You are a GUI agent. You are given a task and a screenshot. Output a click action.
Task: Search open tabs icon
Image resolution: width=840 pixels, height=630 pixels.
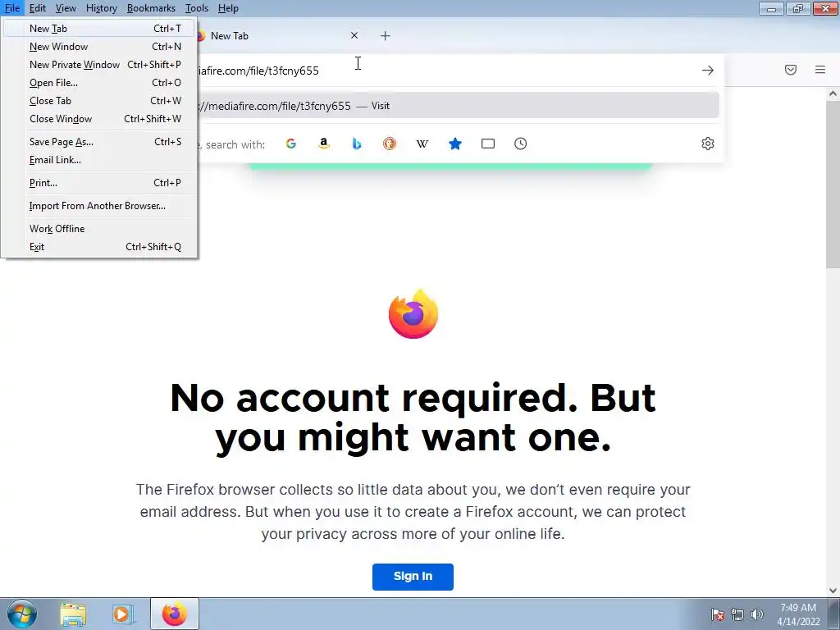(x=488, y=144)
